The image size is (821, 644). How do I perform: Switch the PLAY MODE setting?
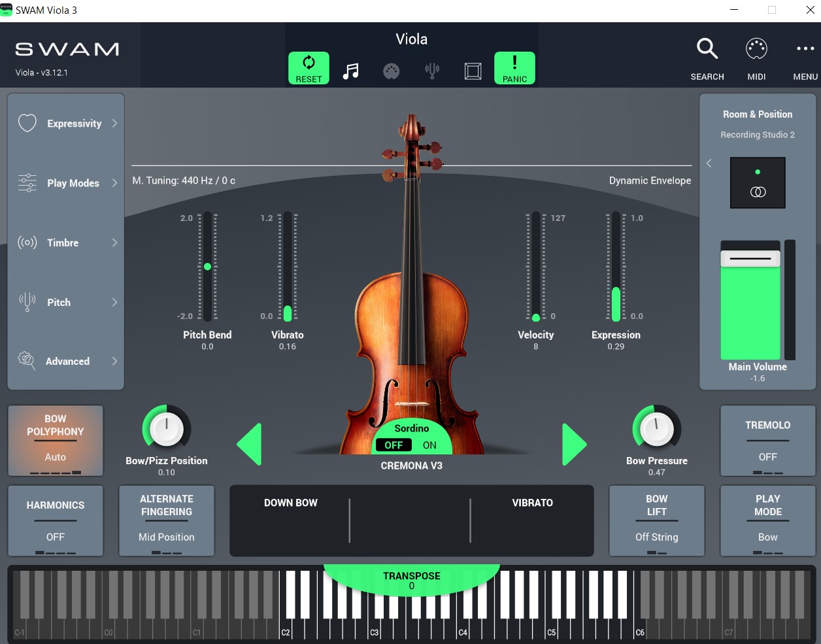pos(768,521)
